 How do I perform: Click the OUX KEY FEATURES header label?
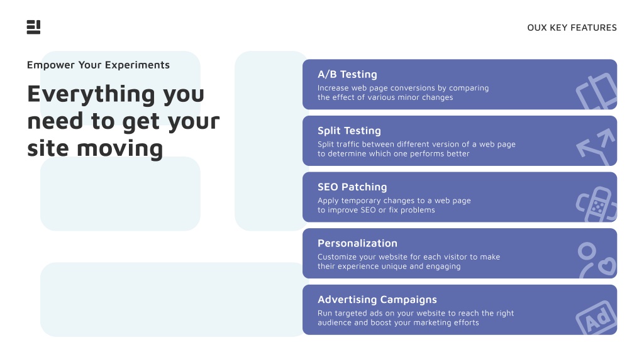pyautogui.click(x=572, y=28)
